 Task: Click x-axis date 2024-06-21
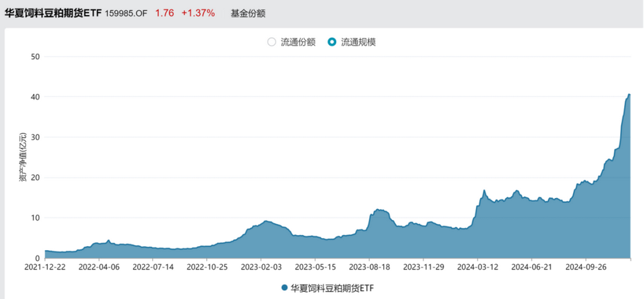click(x=532, y=267)
